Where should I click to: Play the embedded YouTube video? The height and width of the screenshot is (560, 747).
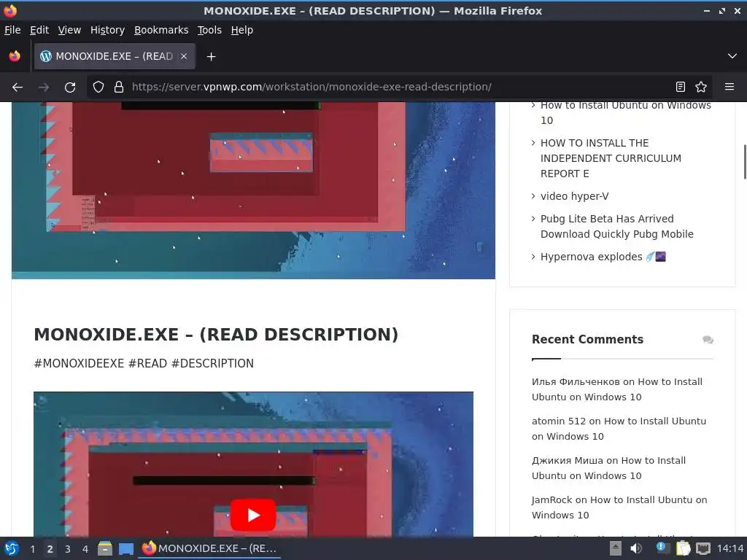[253, 515]
